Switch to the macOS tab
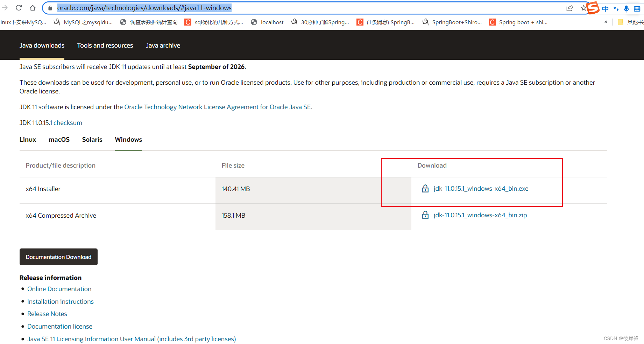This screenshot has width=644, height=344. tap(59, 140)
